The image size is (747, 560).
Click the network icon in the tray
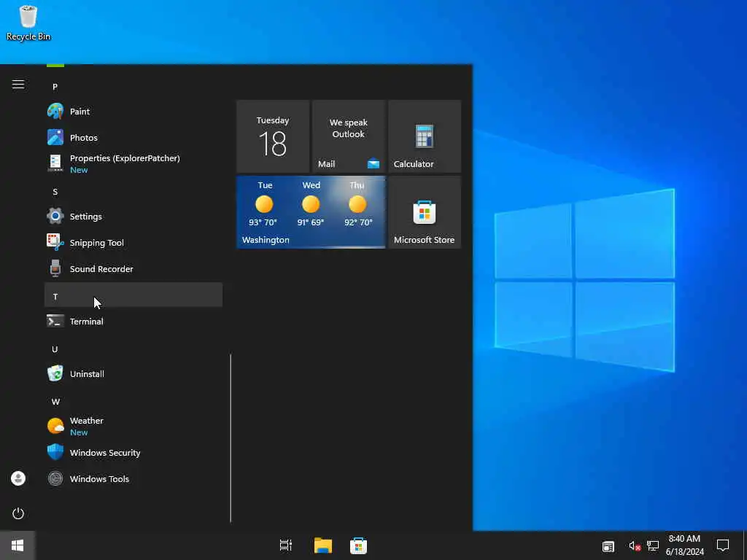[653, 546]
